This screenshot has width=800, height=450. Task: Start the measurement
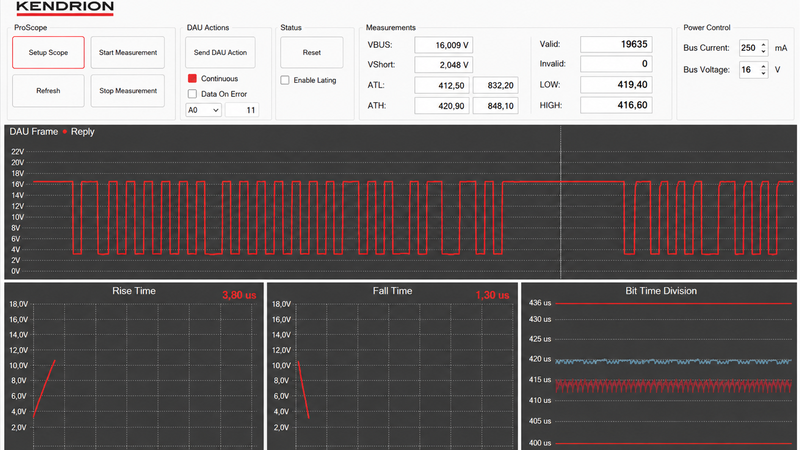(128, 52)
